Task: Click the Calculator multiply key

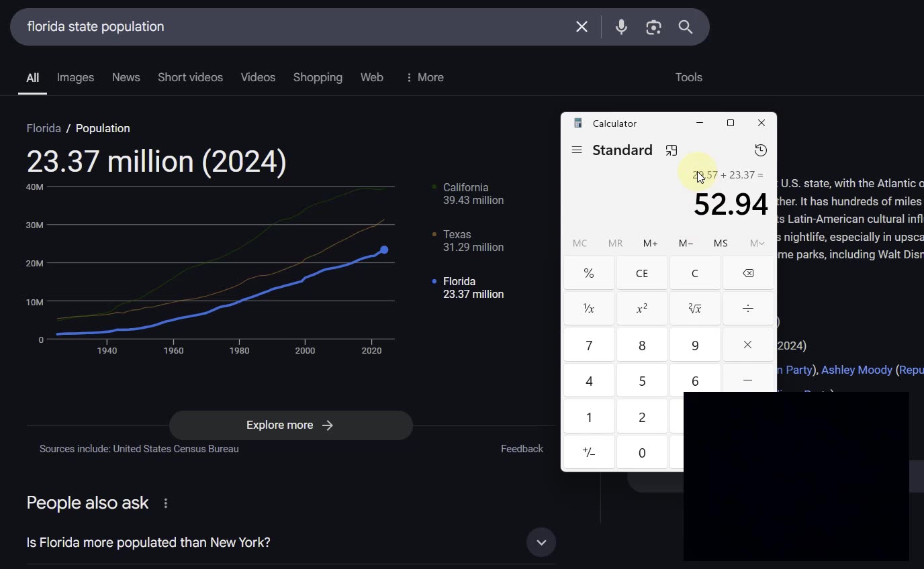Action: click(x=748, y=345)
